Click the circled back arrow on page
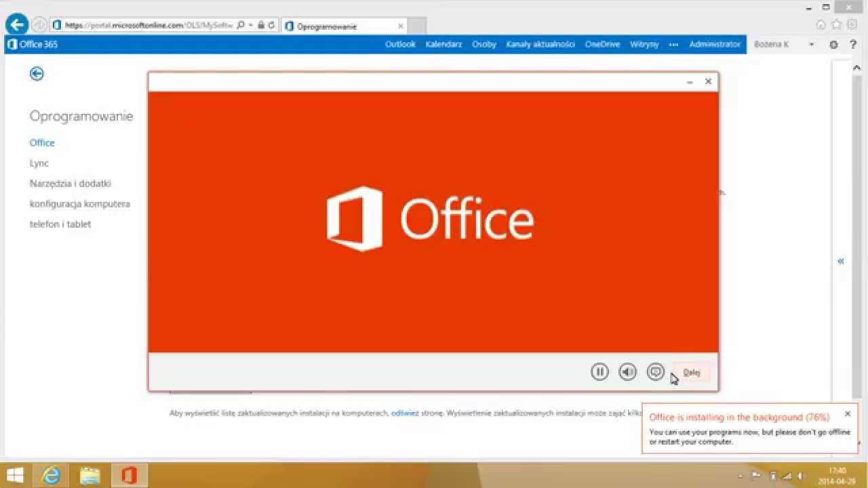The image size is (868, 488). point(37,74)
